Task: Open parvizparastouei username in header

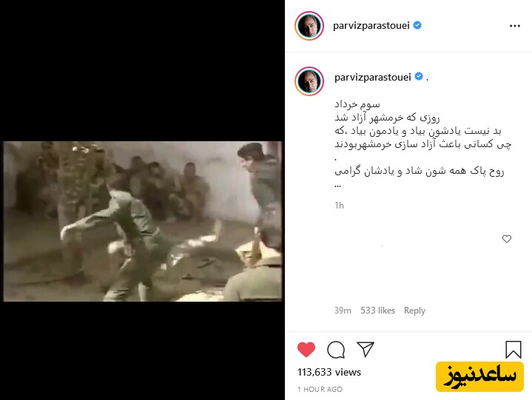Action: [x=371, y=26]
